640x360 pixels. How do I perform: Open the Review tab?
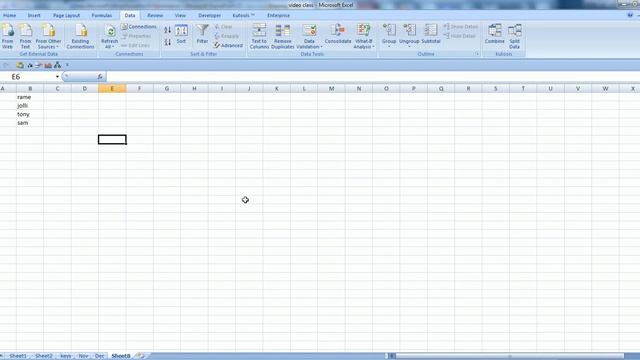[x=155, y=16]
